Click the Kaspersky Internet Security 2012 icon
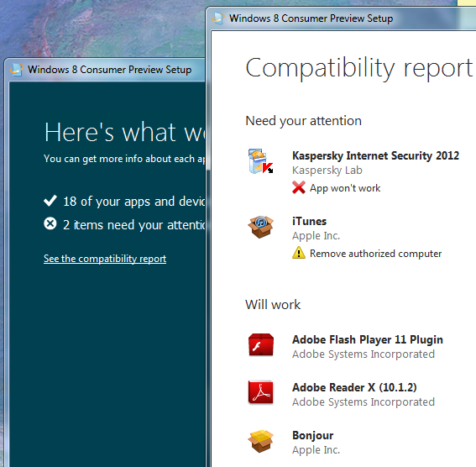476x467 pixels. [x=260, y=161]
